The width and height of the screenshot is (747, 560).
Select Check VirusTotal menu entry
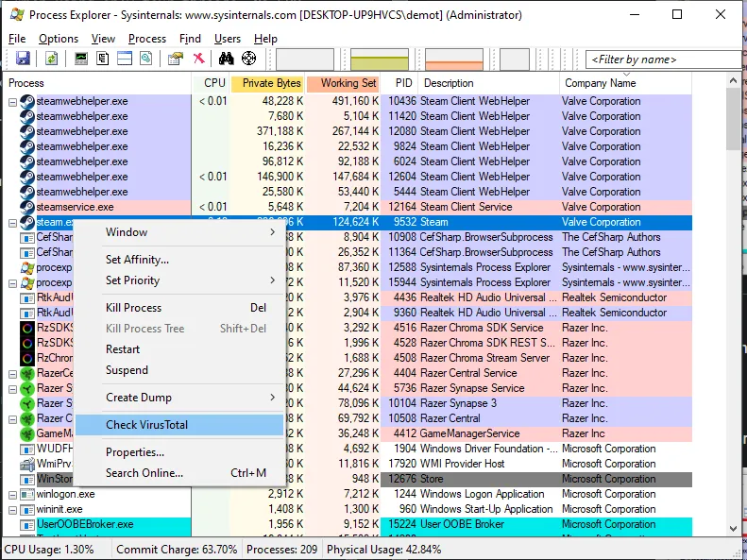(x=179, y=425)
